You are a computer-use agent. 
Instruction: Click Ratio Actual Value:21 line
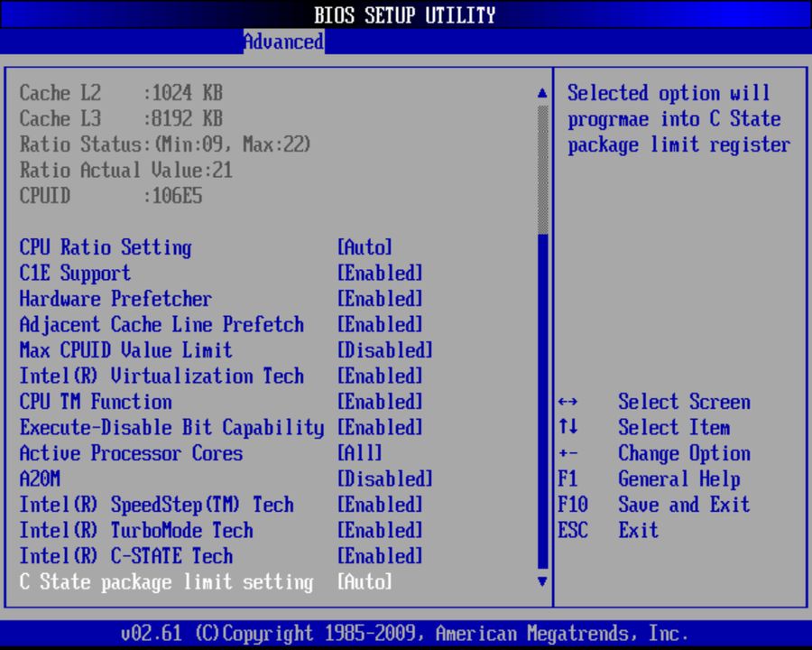pos(125,170)
